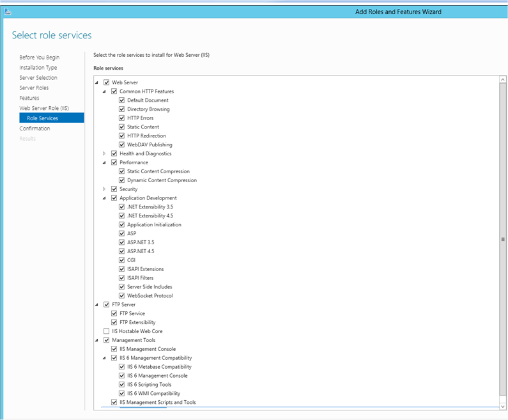
Task: Switch to Server Selection step
Action: click(38, 77)
